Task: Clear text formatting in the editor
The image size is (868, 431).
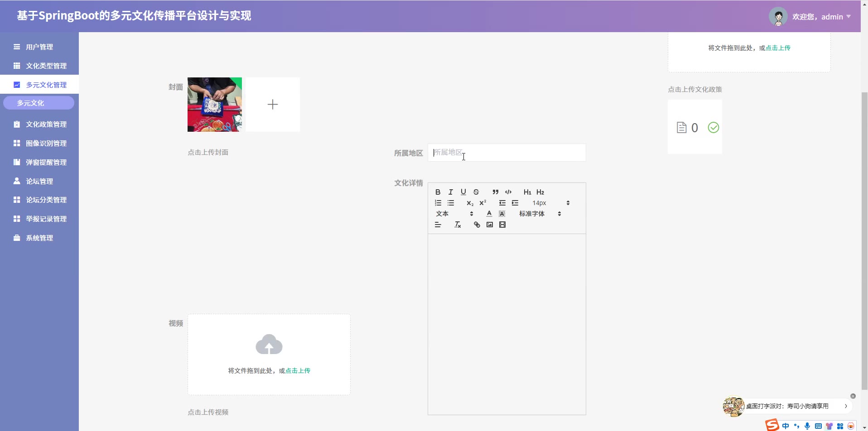Action: (x=458, y=225)
